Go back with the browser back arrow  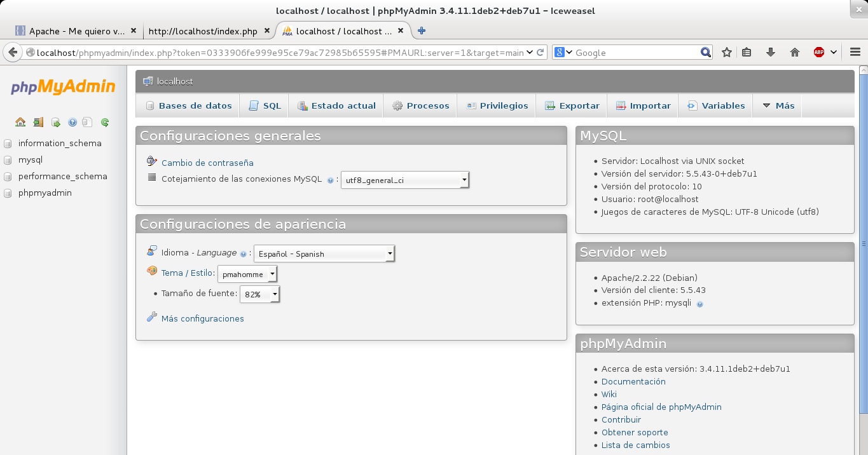pyautogui.click(x=12, y=53)
